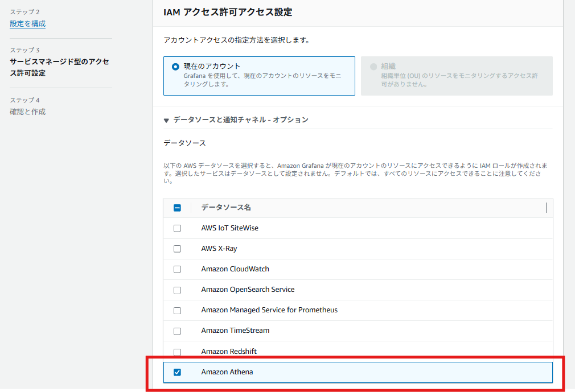
Task: Check the AWS IoT SiteWise checkbox
Action: click(x=177, y=228)
